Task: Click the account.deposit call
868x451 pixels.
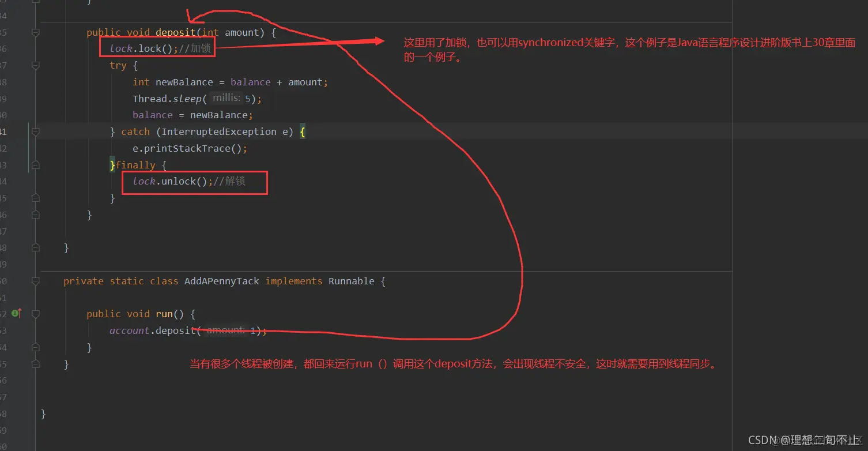Action: 153,330
